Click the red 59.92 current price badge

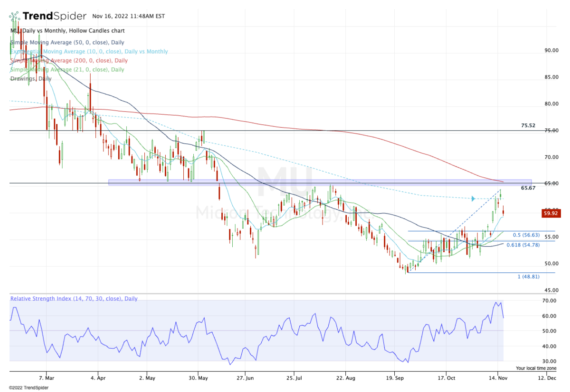coord(551,213)
